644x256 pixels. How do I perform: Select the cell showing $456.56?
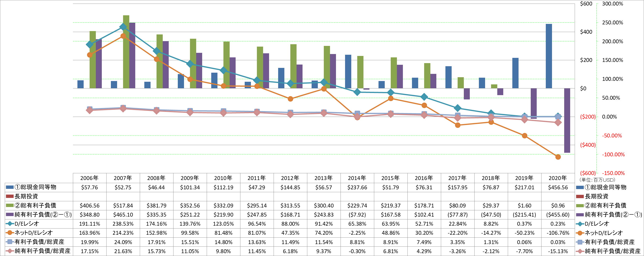(x=558, y=187)
